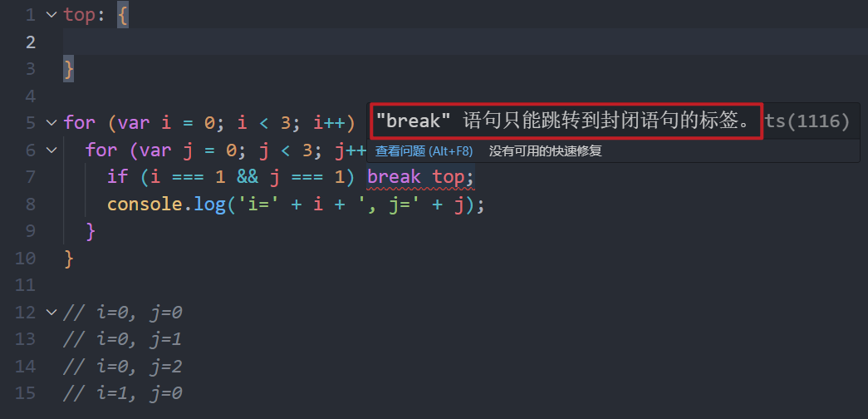868x419 pixels.
Task: Click the closing brace on line 3
Action: [69, 69]
